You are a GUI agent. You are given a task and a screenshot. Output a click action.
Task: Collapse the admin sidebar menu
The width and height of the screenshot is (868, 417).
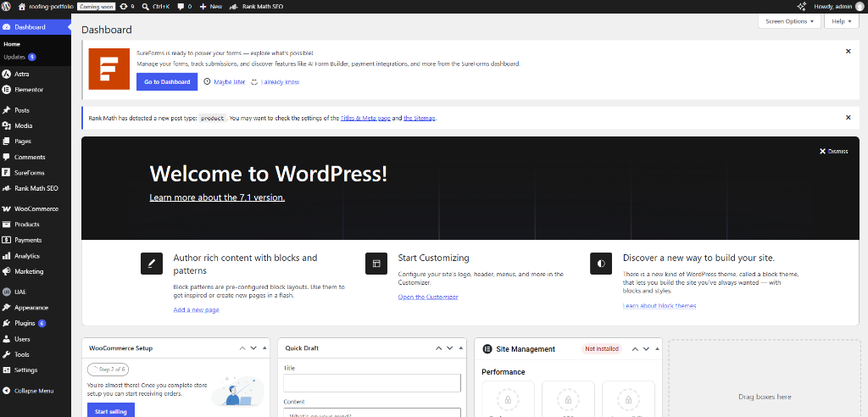click(x=36, y=391)
